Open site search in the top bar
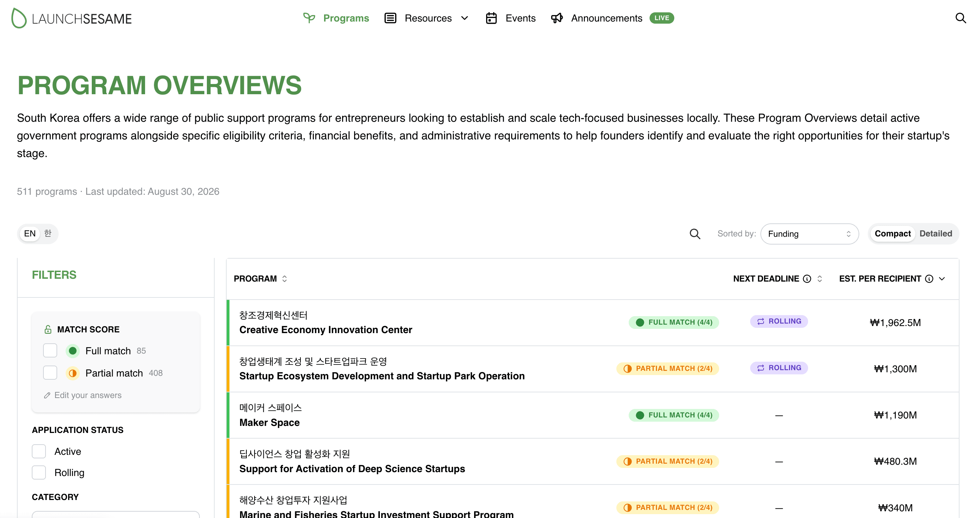 pyautogui.click(x=961, y=18)
